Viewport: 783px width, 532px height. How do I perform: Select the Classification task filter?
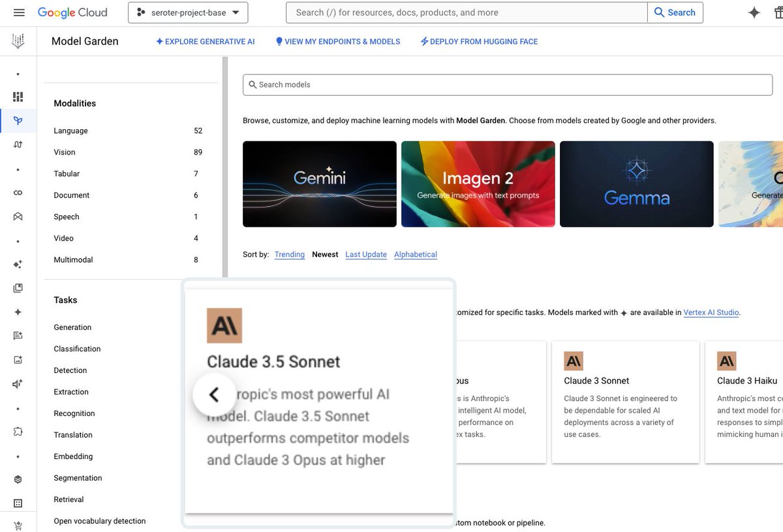pyautogui.click(x=77, y=349)
